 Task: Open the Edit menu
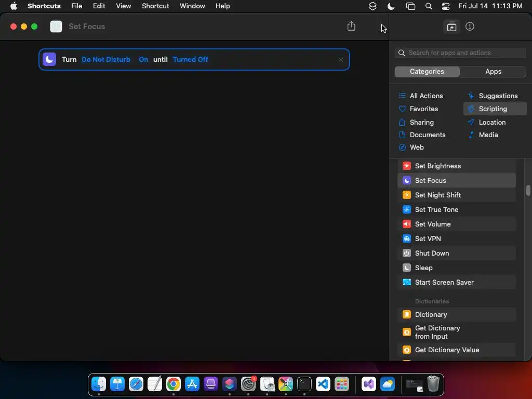[99, 6]
